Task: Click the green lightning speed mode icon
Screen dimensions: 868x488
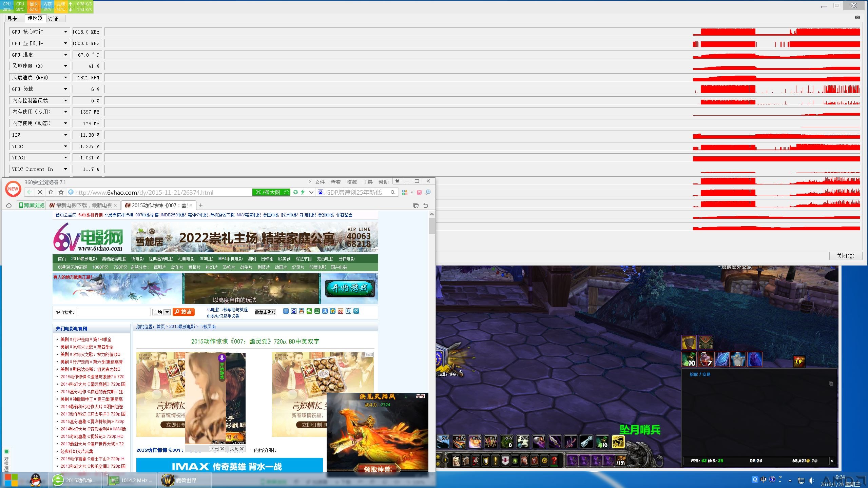Action: point(303,192)
